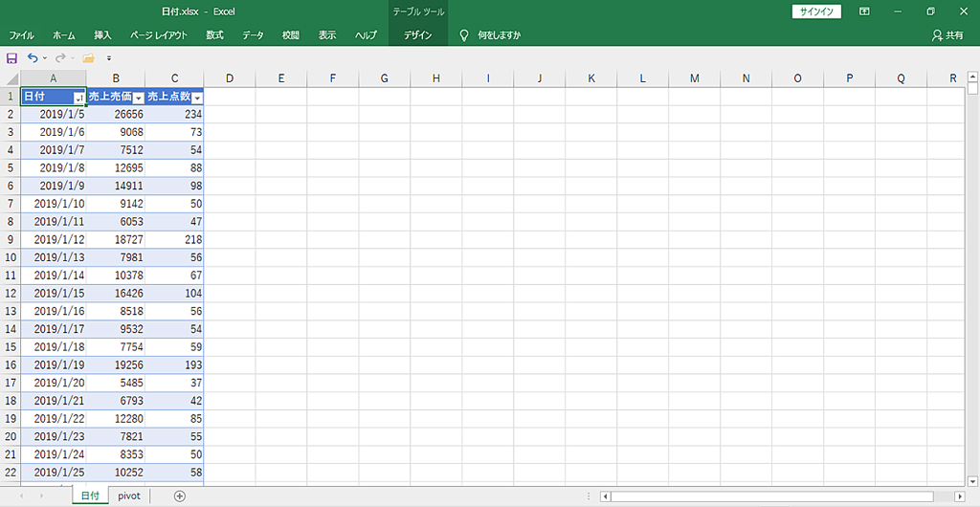Select column M header
This screenshot has width=980, height=507.
[x=695, y=78]
